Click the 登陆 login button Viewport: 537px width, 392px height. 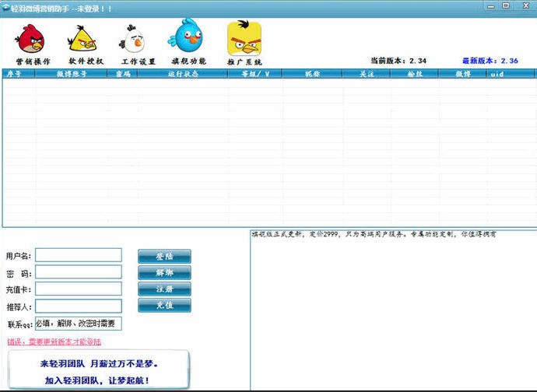(164, 256)
